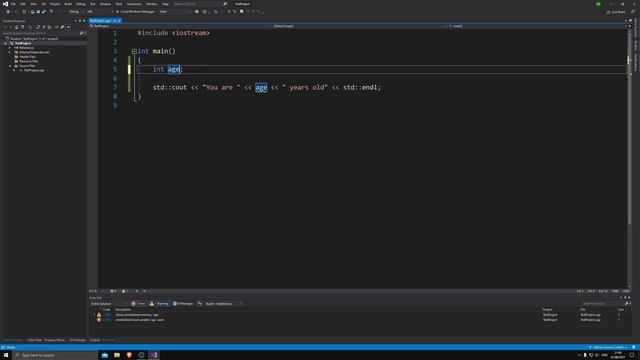The image size is (640, 360).
Task: Select the TestProject.cpp editor tab
Action: pyautogui.click(x=100, y=20)
